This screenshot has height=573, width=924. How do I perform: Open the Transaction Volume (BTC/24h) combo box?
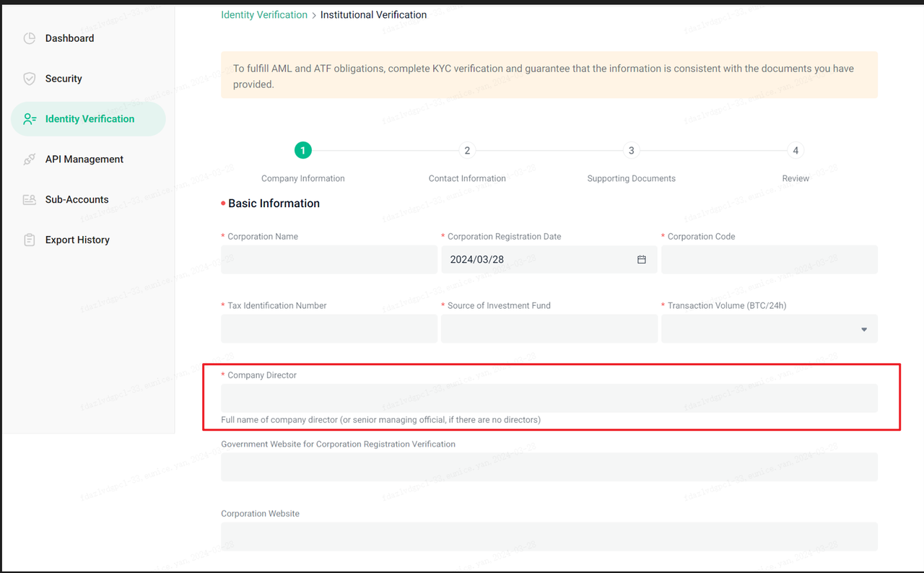(768, 329)
